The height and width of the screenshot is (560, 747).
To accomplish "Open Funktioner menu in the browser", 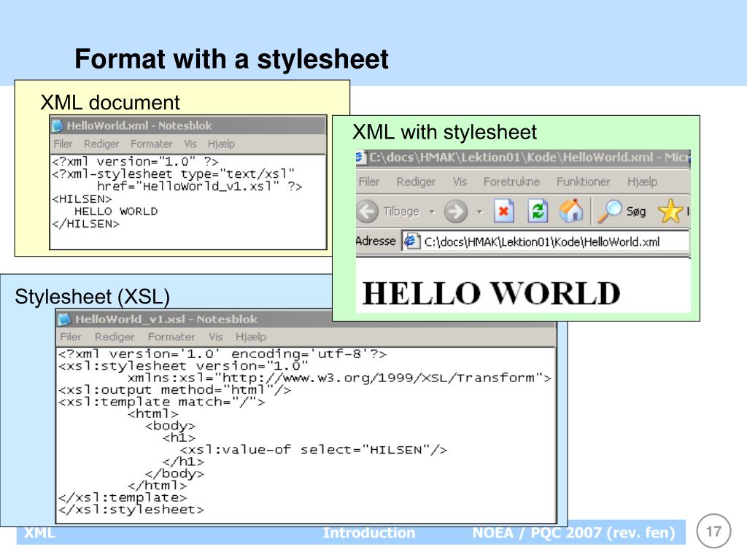I will [x=583, y=182].
